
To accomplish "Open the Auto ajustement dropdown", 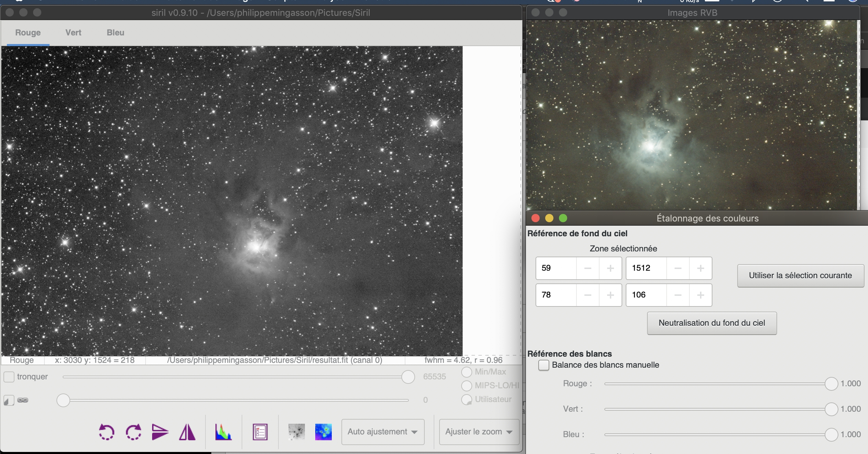I will [383, 432].
